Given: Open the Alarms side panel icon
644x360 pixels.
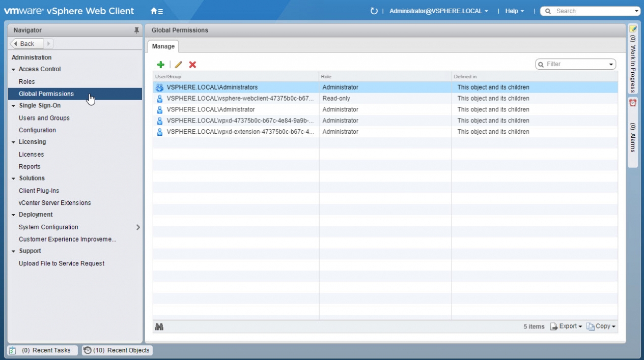Looking at the screenshot, I should pyautogui.click(x=633, y=103).
